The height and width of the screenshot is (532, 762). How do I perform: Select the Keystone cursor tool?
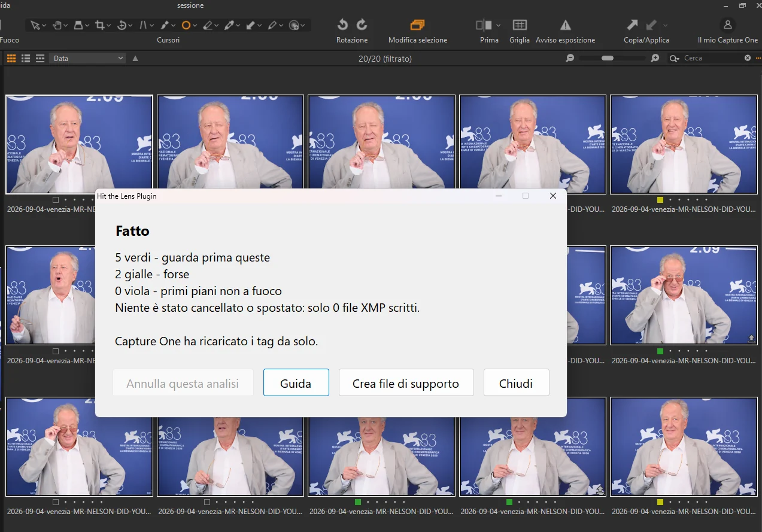tap(143, 25)
